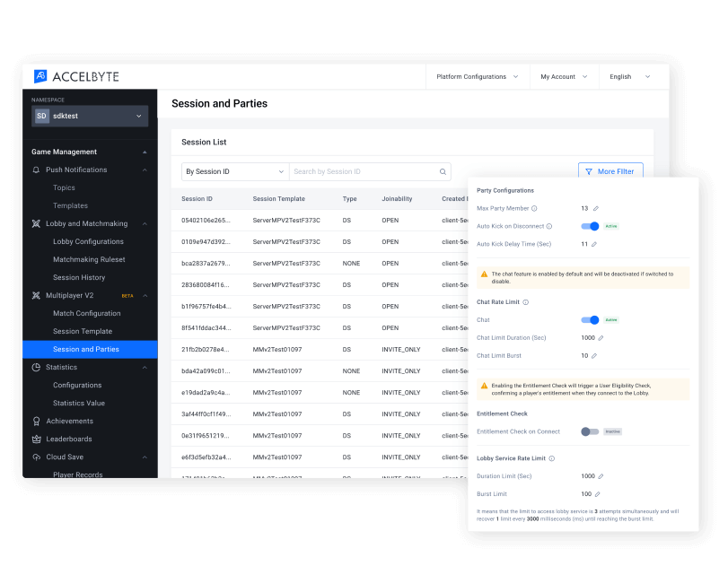Edit Chat Limit Burst pencil icon
The height and width of the screenshot is (583, 728).
(x=594, y=356)
